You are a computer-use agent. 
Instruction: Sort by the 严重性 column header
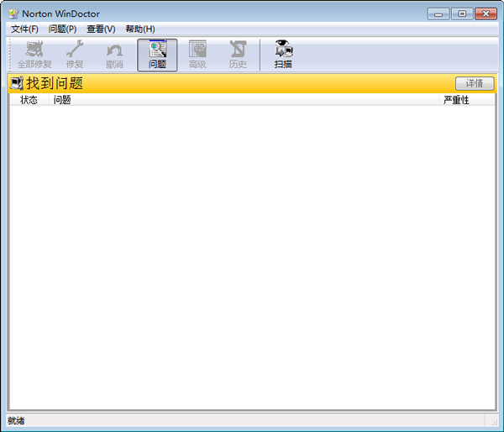pos(466,100)
